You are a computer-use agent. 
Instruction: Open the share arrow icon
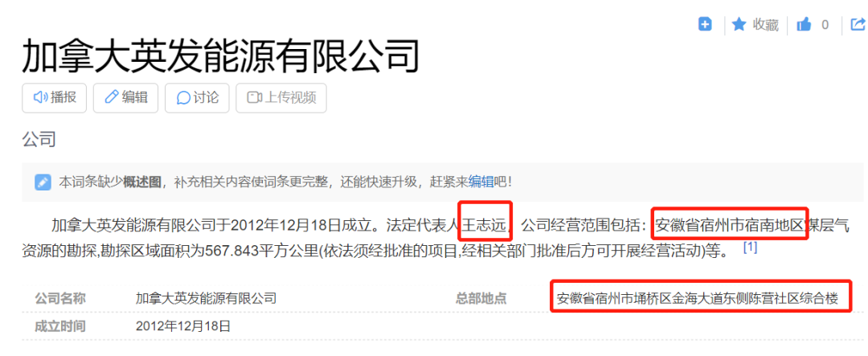(858, 24)
